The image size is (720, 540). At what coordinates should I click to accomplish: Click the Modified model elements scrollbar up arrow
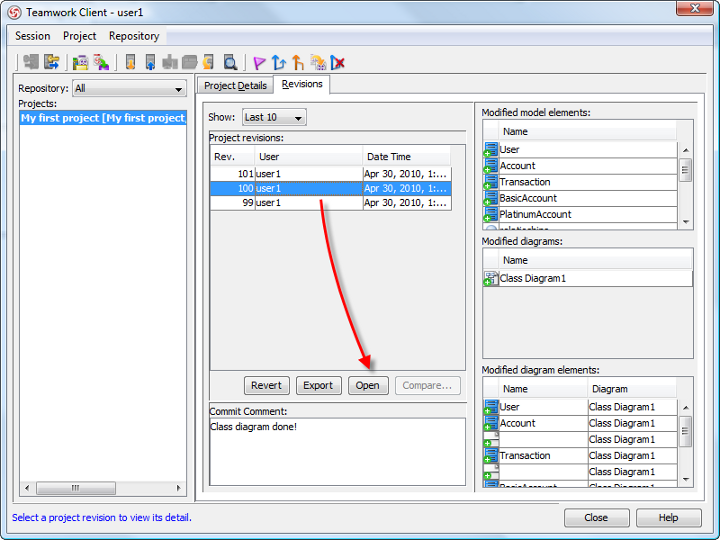coord(686,150)
